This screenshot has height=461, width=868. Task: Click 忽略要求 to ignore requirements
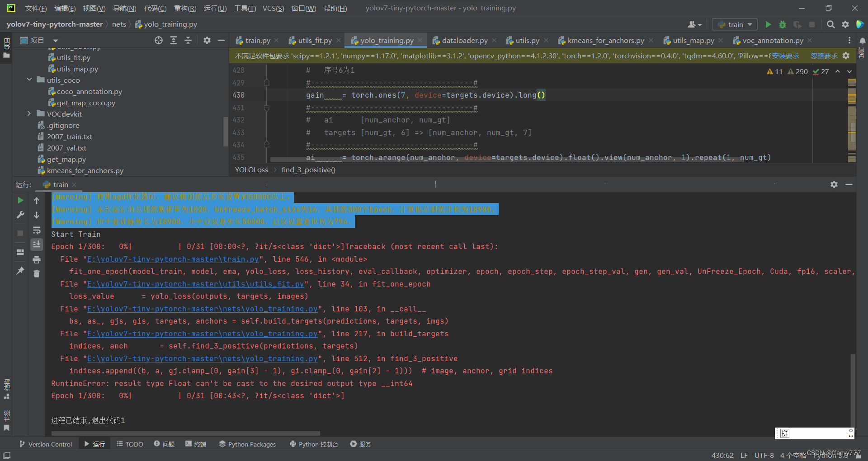[x=824, y=56]
